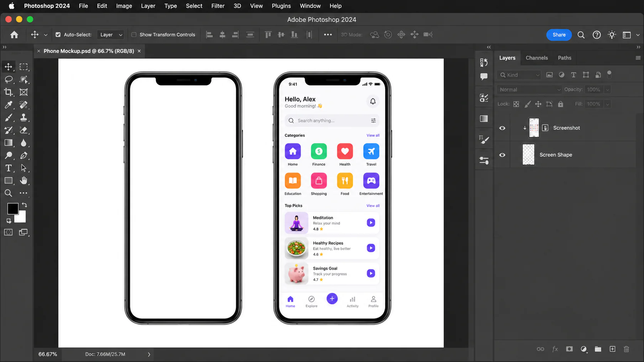Toggle lock image pixels brush icon
The image size is (644, 362).
click(x=527, y=104)
